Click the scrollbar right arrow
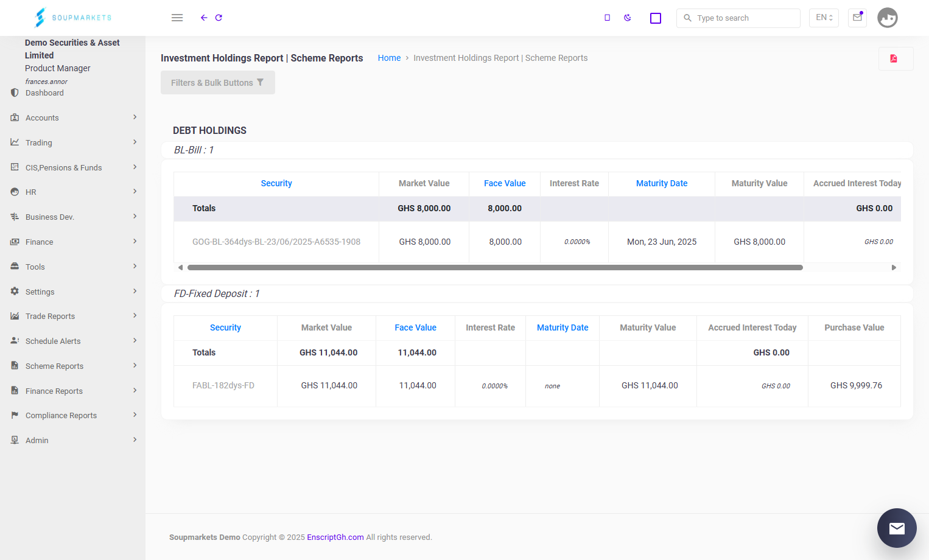This screenshot has width=929, height=560. (x=894, y=267)
